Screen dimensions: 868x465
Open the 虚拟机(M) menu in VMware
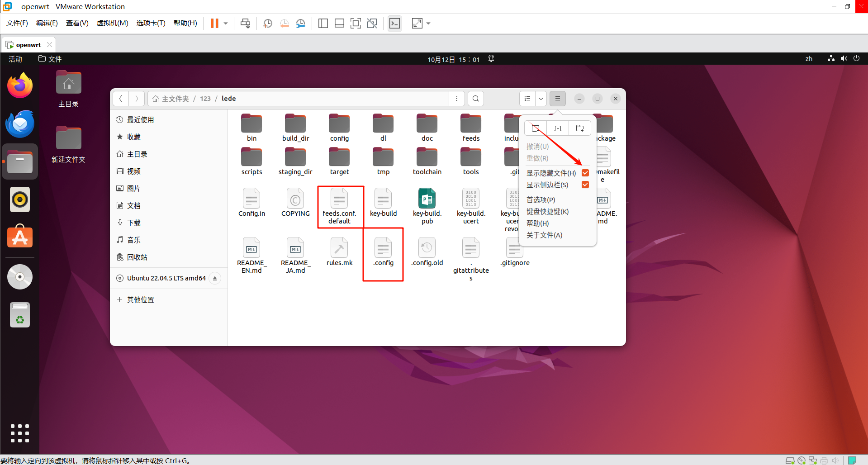[112, 23]
